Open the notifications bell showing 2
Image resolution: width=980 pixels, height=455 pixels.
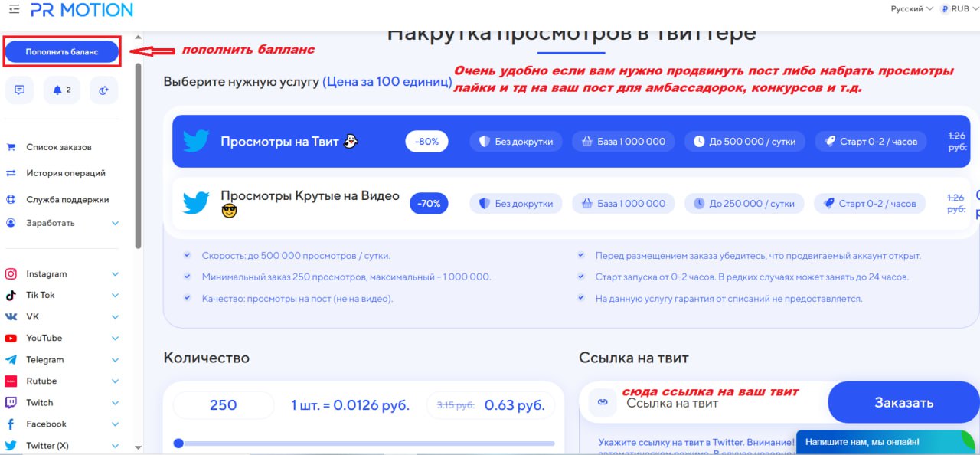[x=62, y=90]
